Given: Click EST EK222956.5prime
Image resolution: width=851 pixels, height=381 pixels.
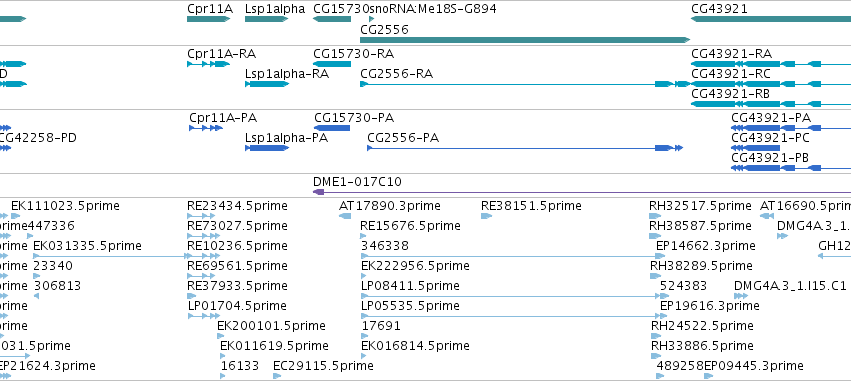Looking at the screenshot, I should pyautogui.click(x=415, y=266).
